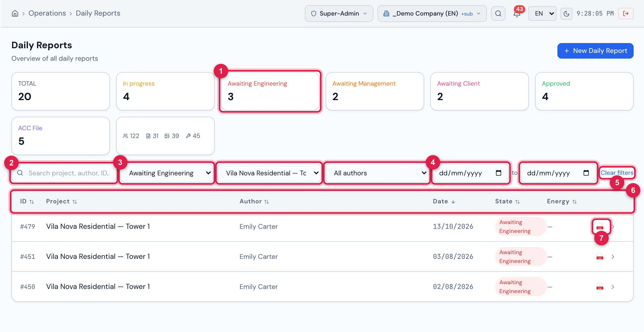Viewport: 644px width, 332px height.
Task: Select the Approved stat card
Action: 584,91
